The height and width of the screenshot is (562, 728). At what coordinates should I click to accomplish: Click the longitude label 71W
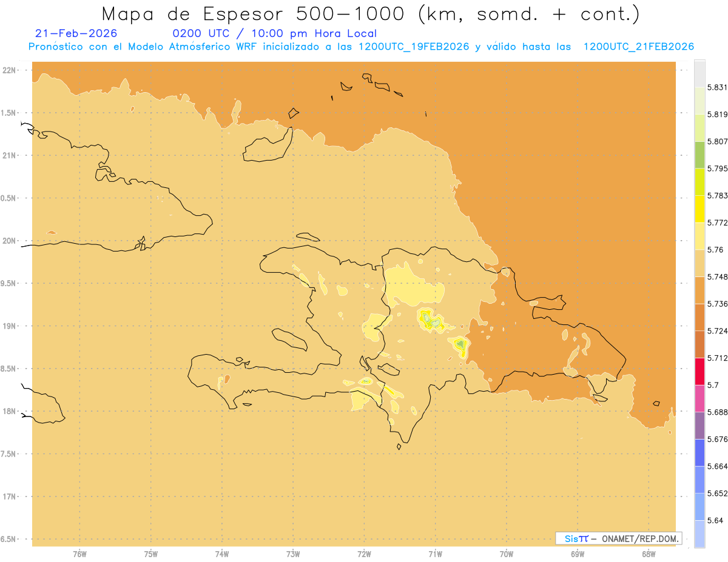click(436, 554)
